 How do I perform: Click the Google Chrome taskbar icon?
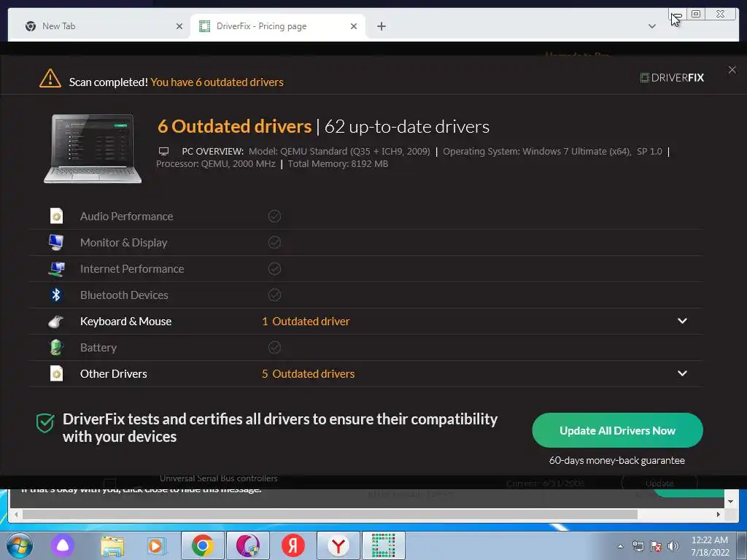click(x=203, y=545)
